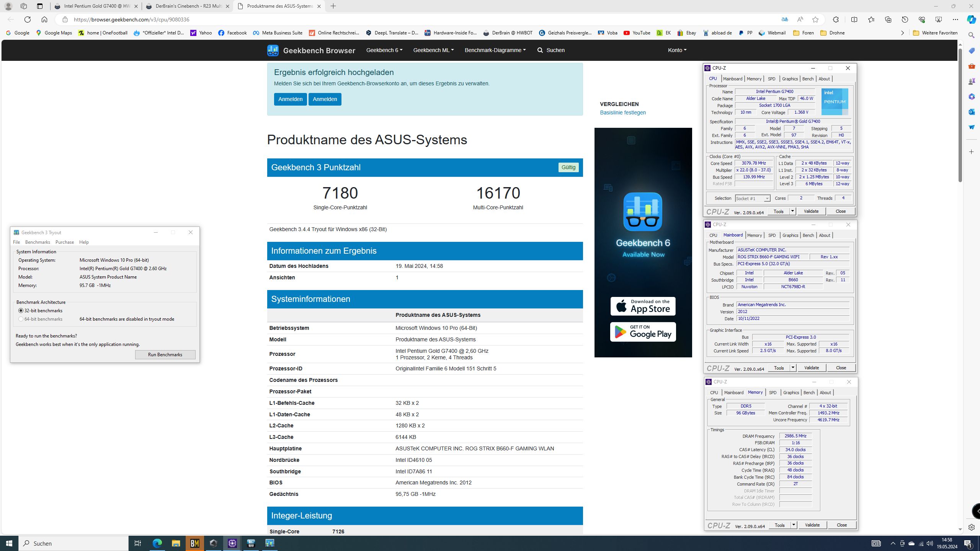Image resolution: width=980 pixels, height=551 pixels.
Task: Open the File menu in Geekbench 3 Tryout
Action: (x=16, y=242)
